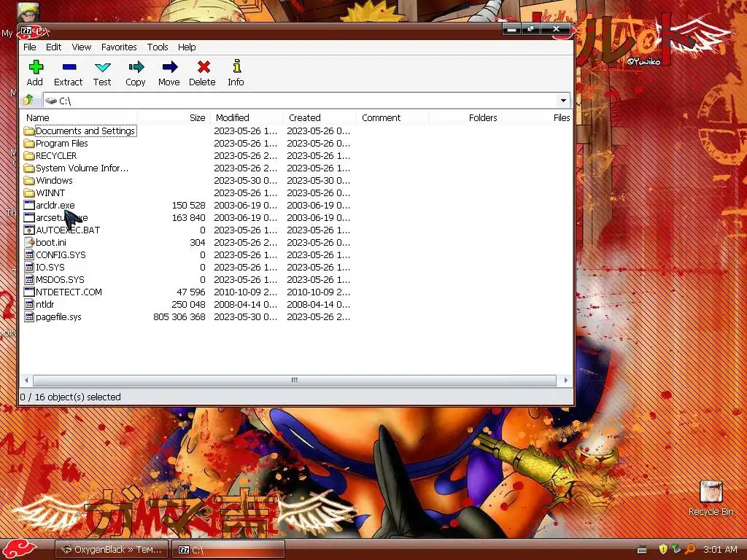This screenshot has width=747, height=560.
Task: Open the Info toolbar icon
Action: pyautogui.click(x=237, y=66)
